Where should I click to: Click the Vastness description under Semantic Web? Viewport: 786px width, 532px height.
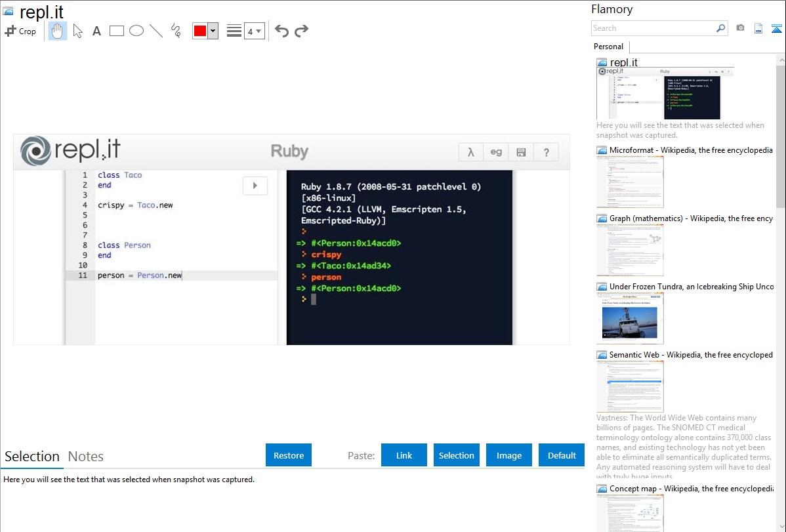pyautogui.click(x=684, y=447)
